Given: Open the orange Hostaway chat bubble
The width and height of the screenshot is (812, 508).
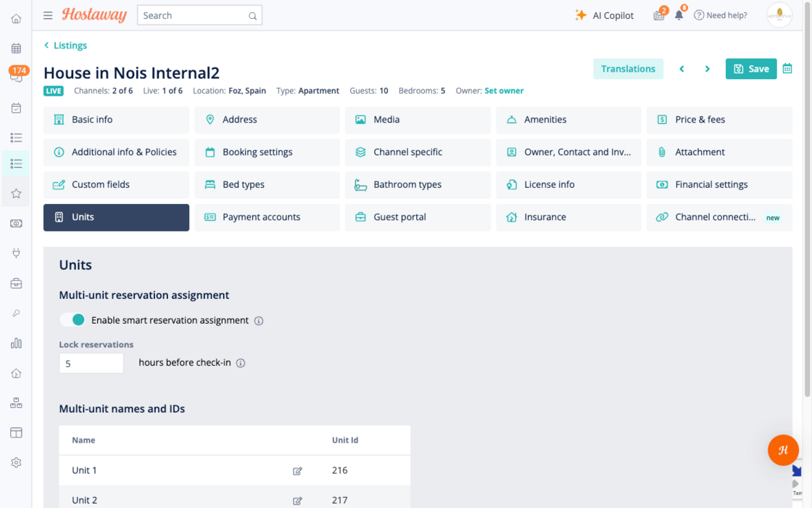Looking at the screenshot, I should tap(783, 450).
